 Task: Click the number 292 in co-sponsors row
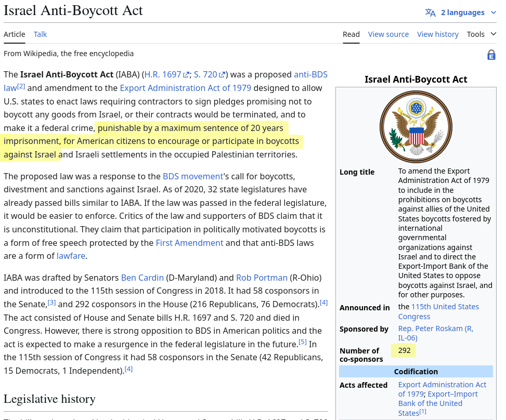(x=404, y=351)
